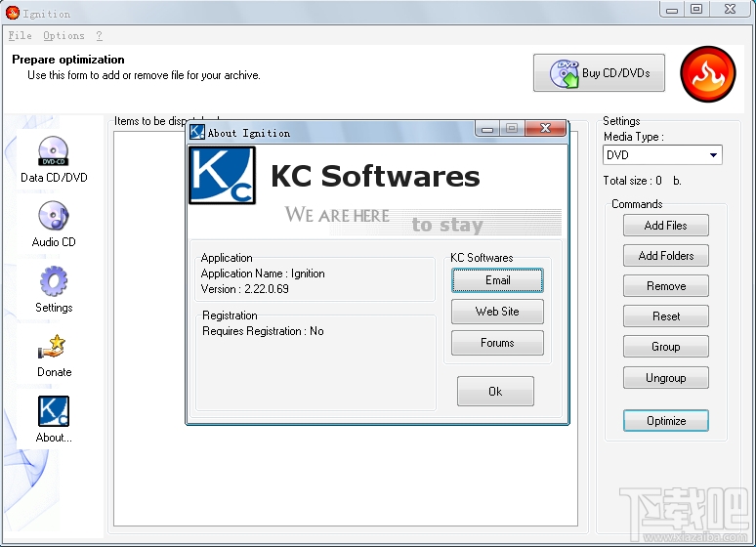Open the Data CD/DVD section icon
This screenshot has height=547, width=756.
[x=54, y=151]
